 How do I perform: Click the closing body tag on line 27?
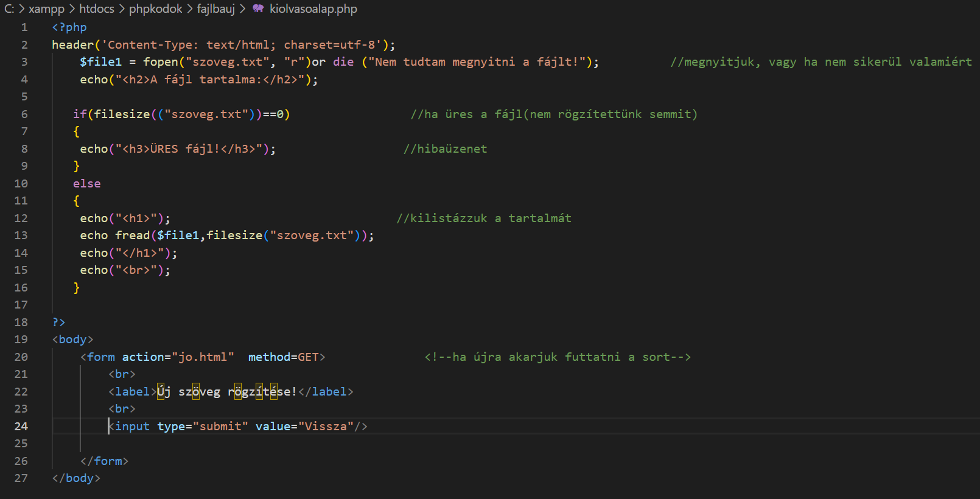point(76,478)
